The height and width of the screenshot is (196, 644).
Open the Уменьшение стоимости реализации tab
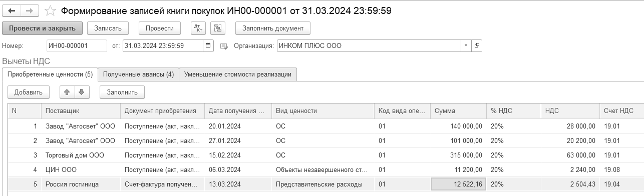238,74
